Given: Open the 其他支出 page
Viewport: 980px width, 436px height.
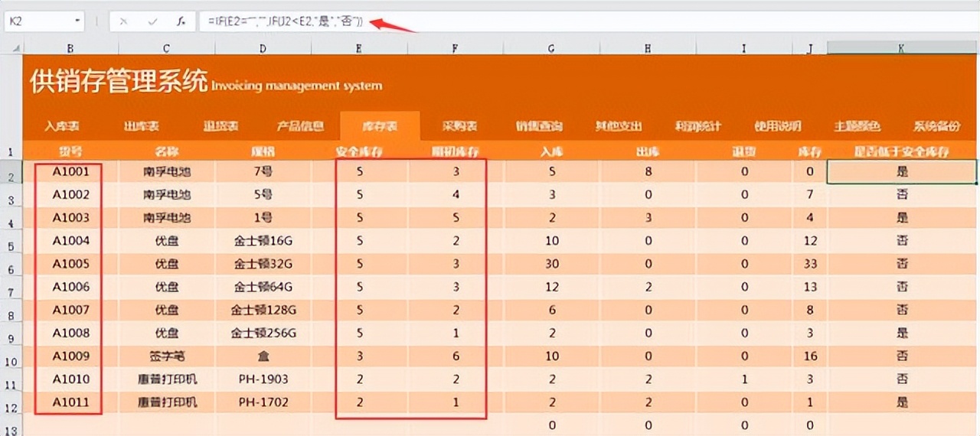Looking at the screenshot, I should click(x=619, y=126).
